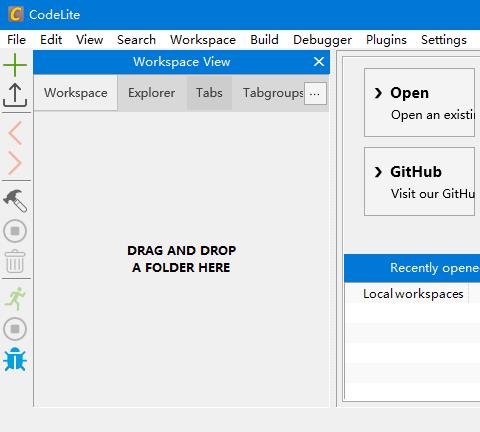This screenshot has width=480, height=432.
Task: Clean project with the trash can icon
Action: [x=15, y=261]
